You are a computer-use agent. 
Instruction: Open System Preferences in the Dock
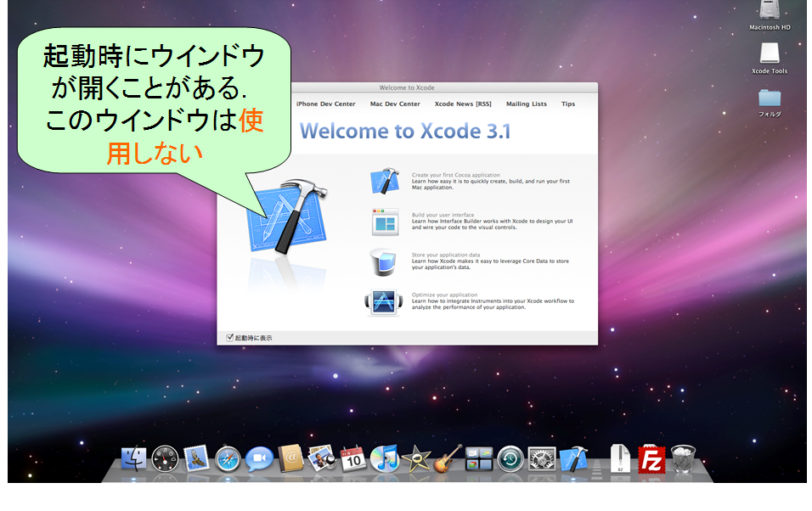point(541,459)
